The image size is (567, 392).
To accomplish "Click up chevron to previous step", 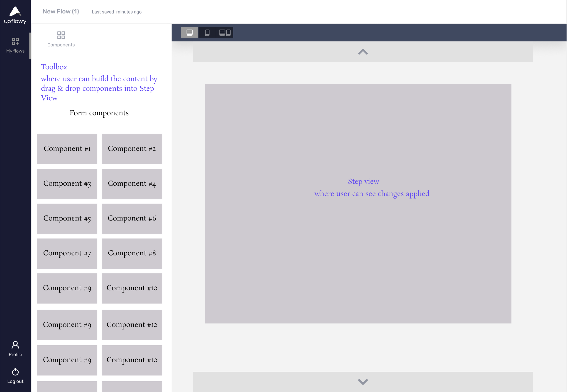I will (363, 52).
